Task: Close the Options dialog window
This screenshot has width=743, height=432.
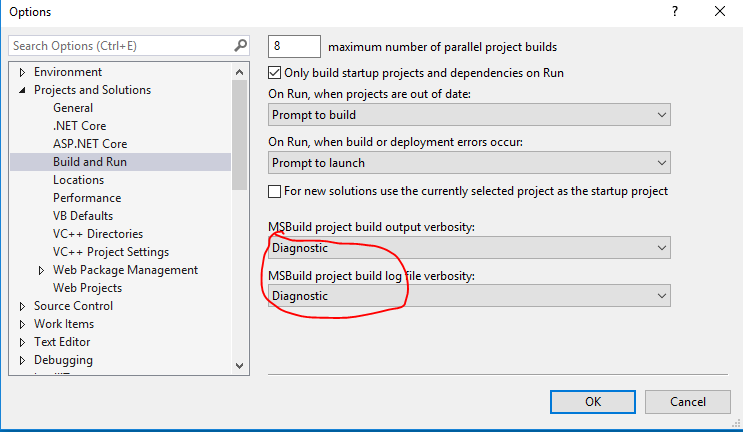Action: (720, 12)
